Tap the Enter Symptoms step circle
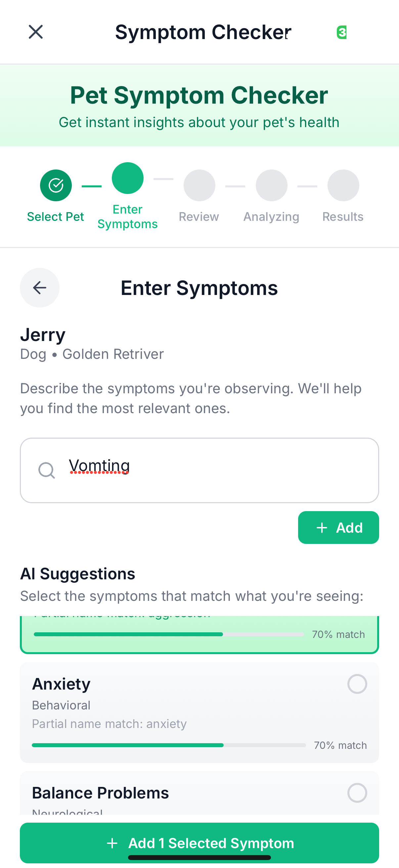 pos(128,178)
